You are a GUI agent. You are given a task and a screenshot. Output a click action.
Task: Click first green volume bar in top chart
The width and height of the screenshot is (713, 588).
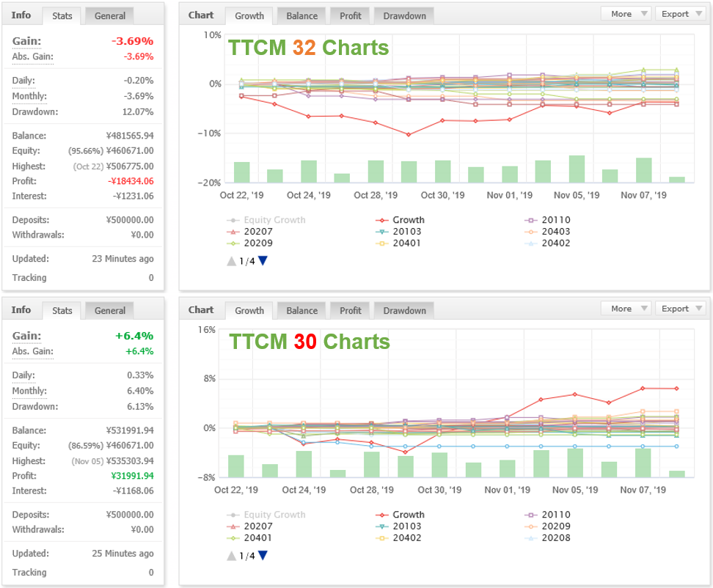[241, 172]
